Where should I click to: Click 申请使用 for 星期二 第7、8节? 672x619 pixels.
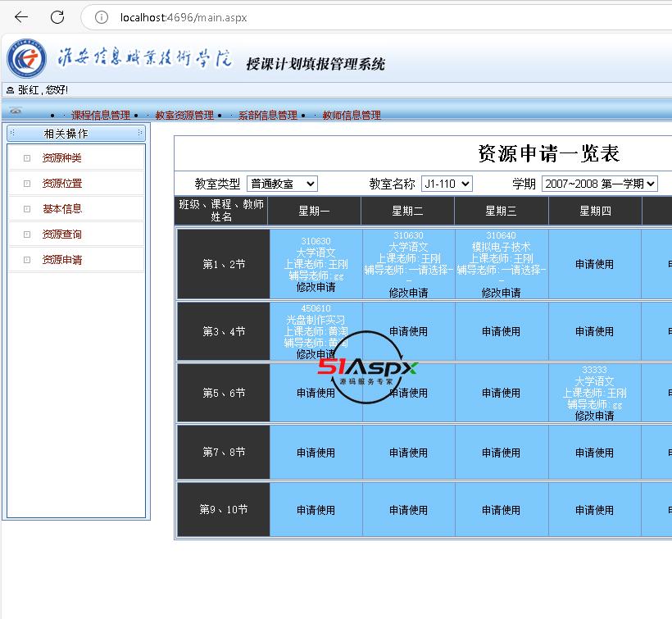[408, 453]
